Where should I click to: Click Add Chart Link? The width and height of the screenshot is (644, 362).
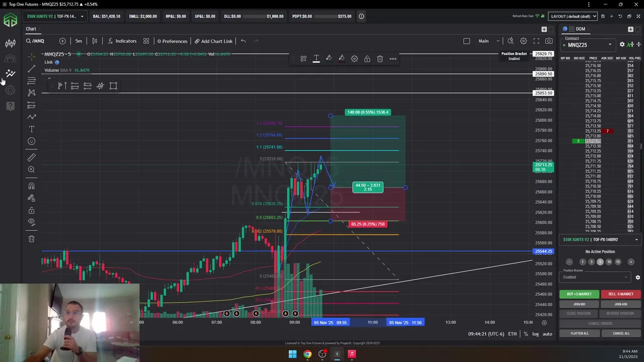click(x=213, y=41)
